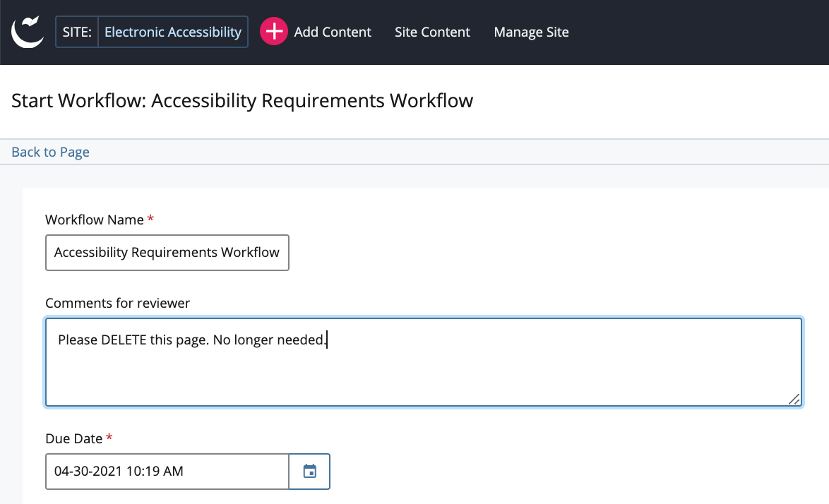Viewport: 829px width, 504px height.
Task: Open the Manage Site menu
Action: pyautogui.click(x=531, y=32)
